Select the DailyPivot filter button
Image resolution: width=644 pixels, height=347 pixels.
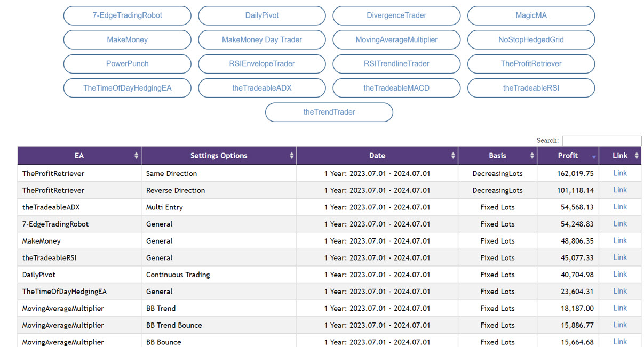(x=262, y=15)
